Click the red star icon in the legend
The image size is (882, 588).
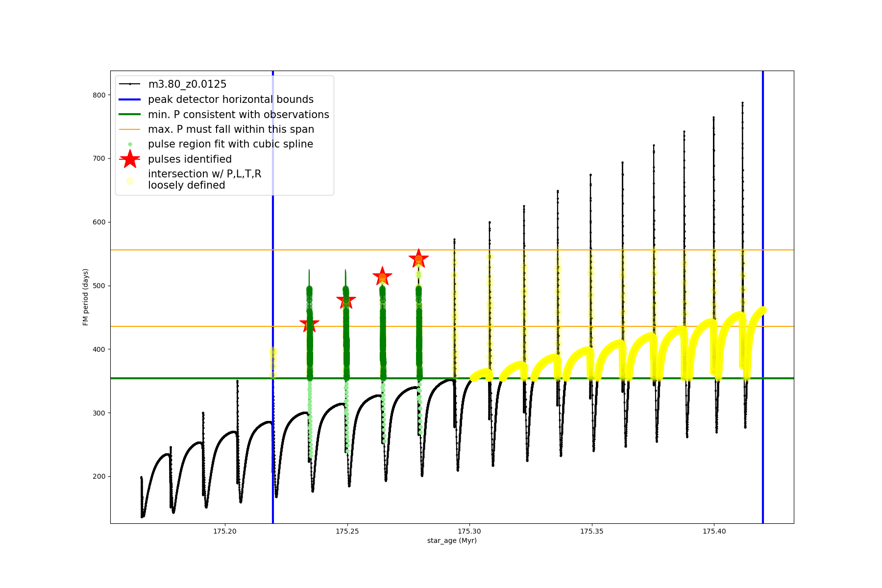pos(130,159)
